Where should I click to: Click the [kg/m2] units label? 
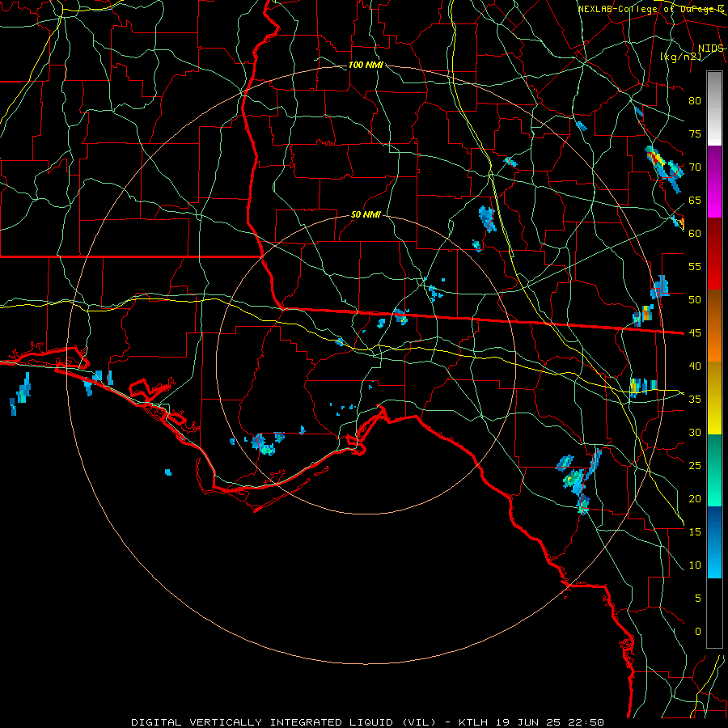(681, 57)
